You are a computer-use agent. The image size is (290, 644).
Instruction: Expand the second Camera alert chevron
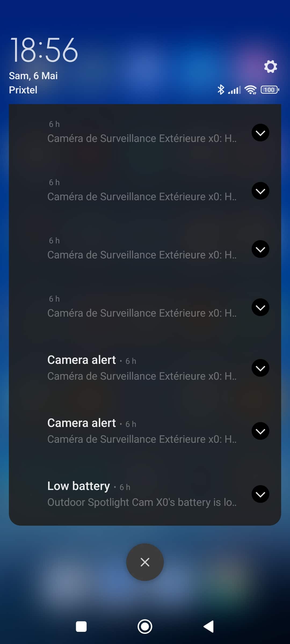pos(260,431)
